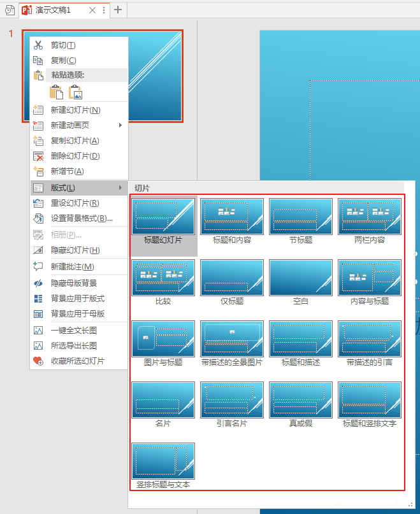This screenshot has width=420, height=514.
Task: Expand 版式 submenu arrow
Action: point(120,188)
